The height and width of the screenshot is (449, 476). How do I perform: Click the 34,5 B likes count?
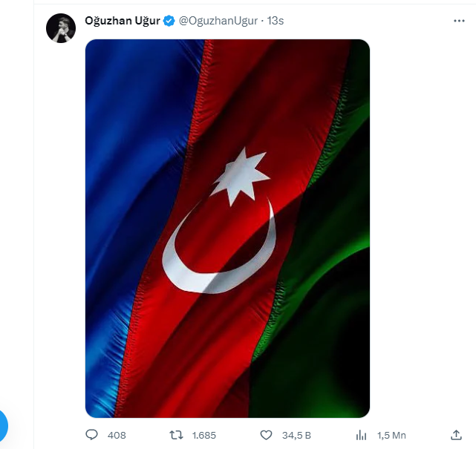click(x=296, y=435)
